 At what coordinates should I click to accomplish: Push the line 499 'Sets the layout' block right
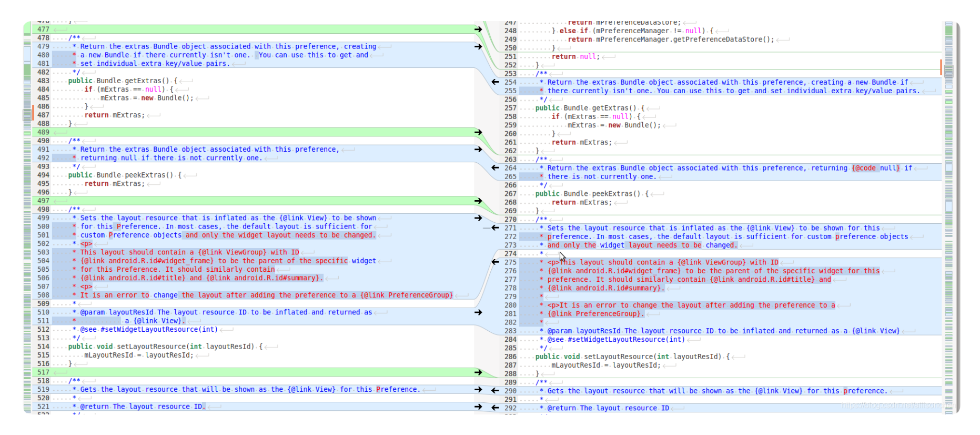point(478,218)
